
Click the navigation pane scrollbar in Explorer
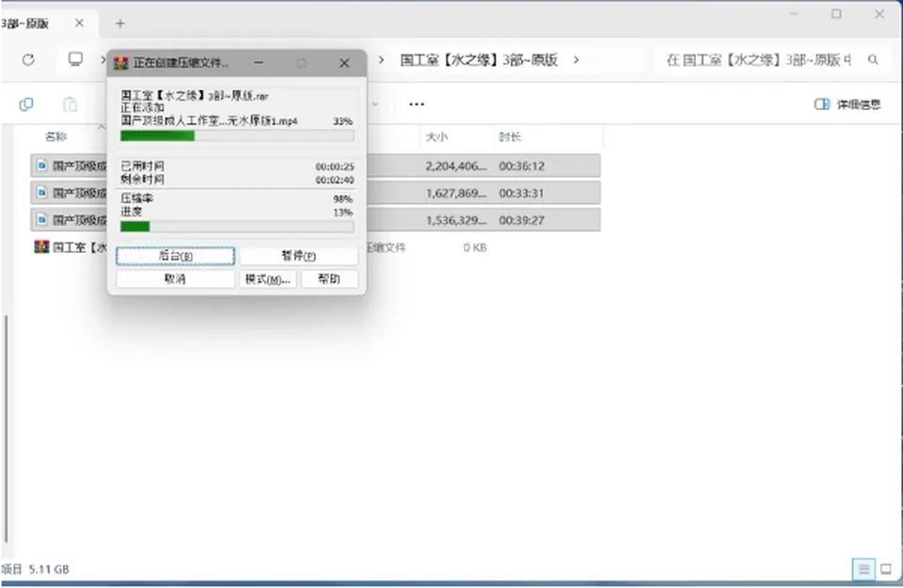[7, 428]
